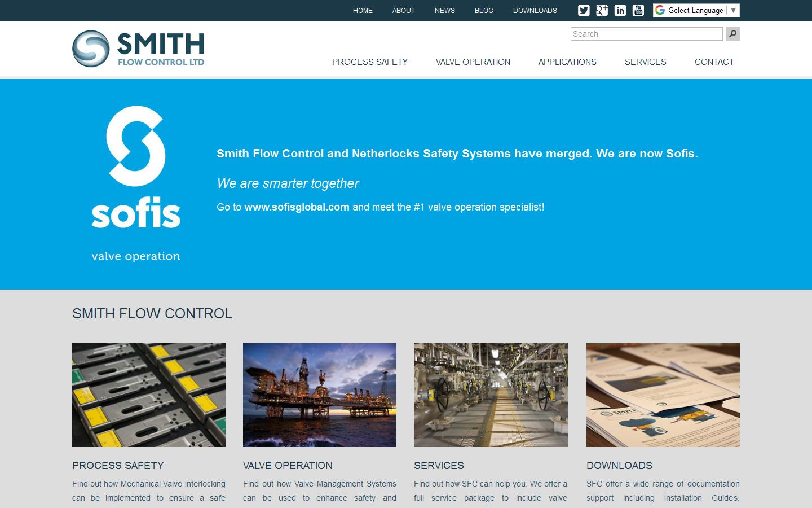
Task: Click the search magnifier button
Action: tap(732, 34)
